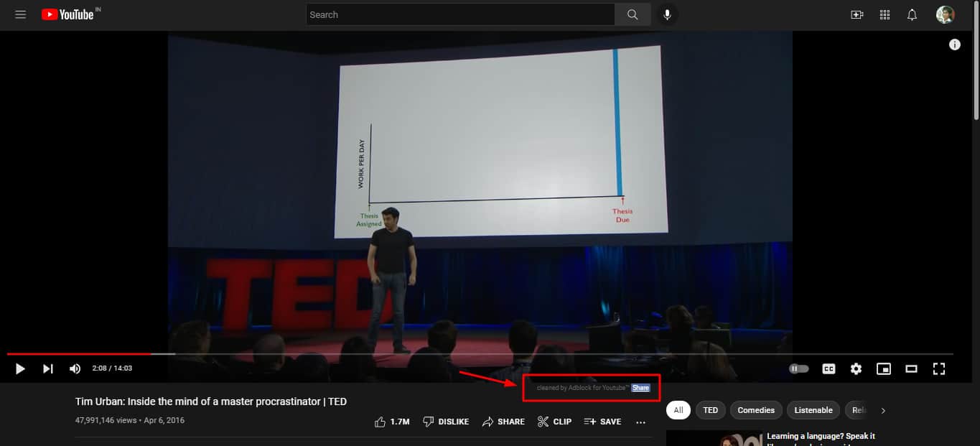Open the YouTube apps grid icon

(885, 14)
